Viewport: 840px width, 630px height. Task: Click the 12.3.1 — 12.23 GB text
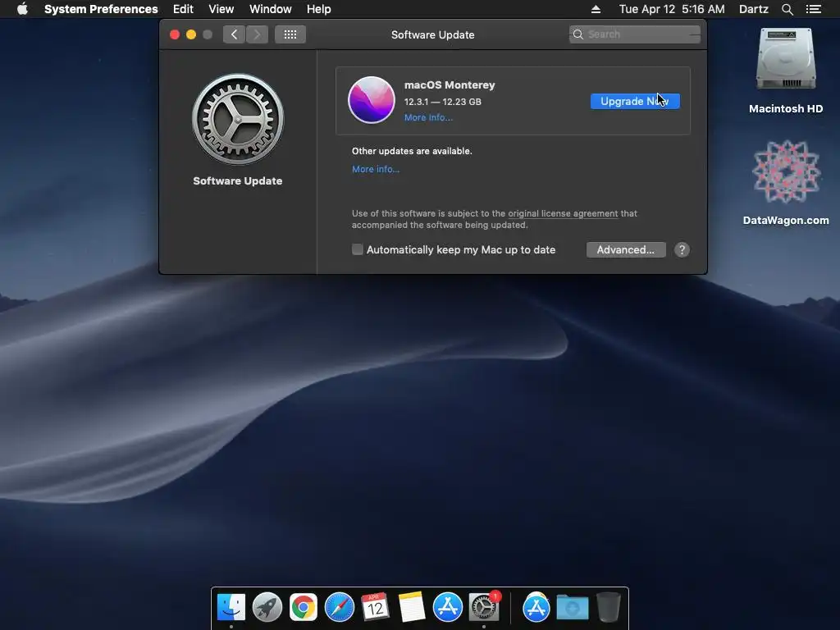(442, 101)
